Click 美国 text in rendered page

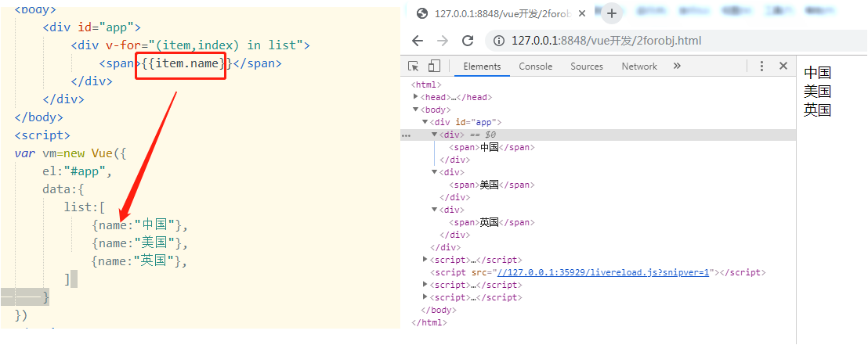818,92
